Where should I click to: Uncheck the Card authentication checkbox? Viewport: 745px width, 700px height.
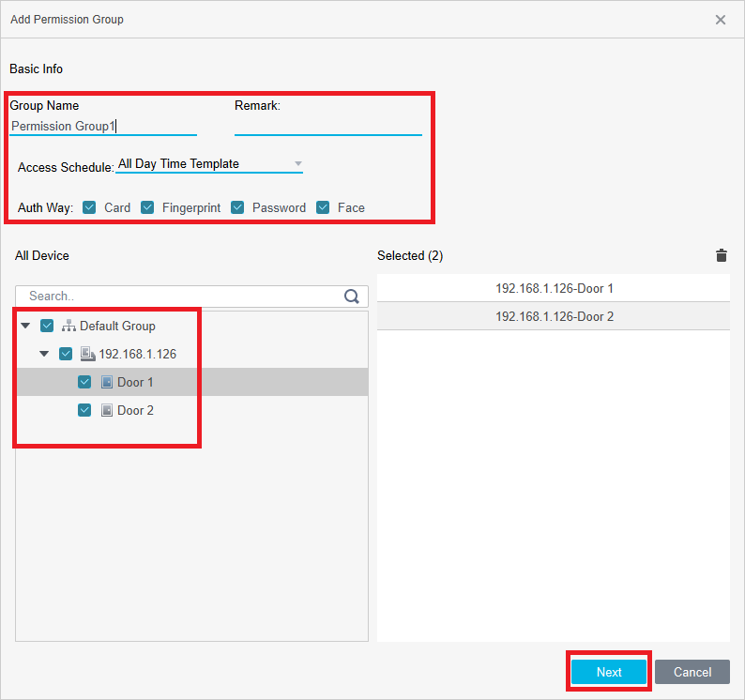[x=89, y=207]
